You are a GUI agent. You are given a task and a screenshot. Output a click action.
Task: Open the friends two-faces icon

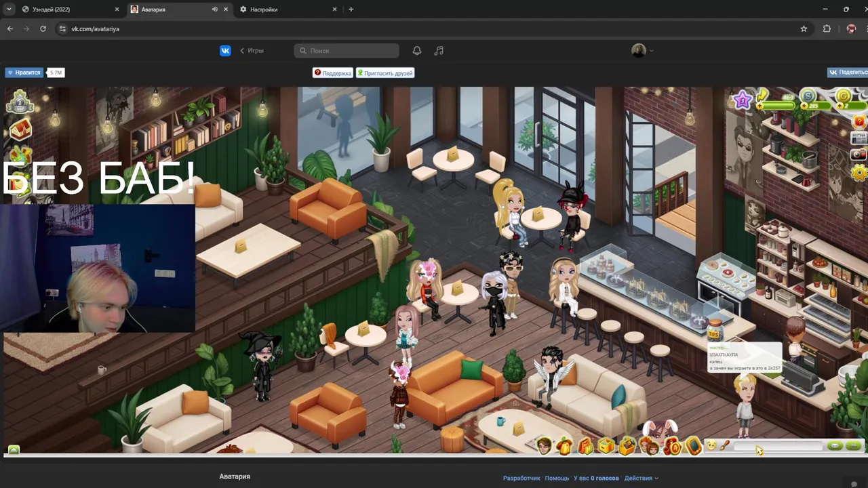point(650,445)
